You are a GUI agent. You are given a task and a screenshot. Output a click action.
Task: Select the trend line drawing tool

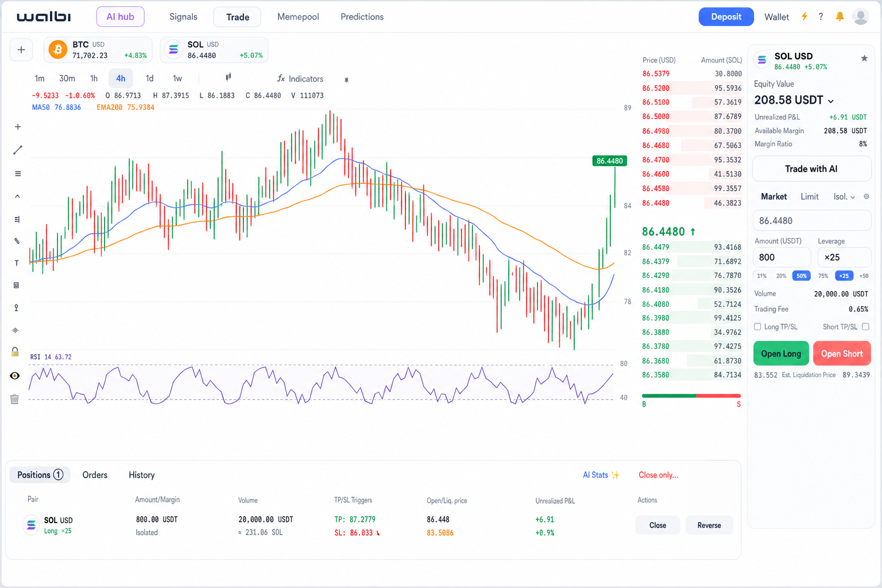coord(18,150)
